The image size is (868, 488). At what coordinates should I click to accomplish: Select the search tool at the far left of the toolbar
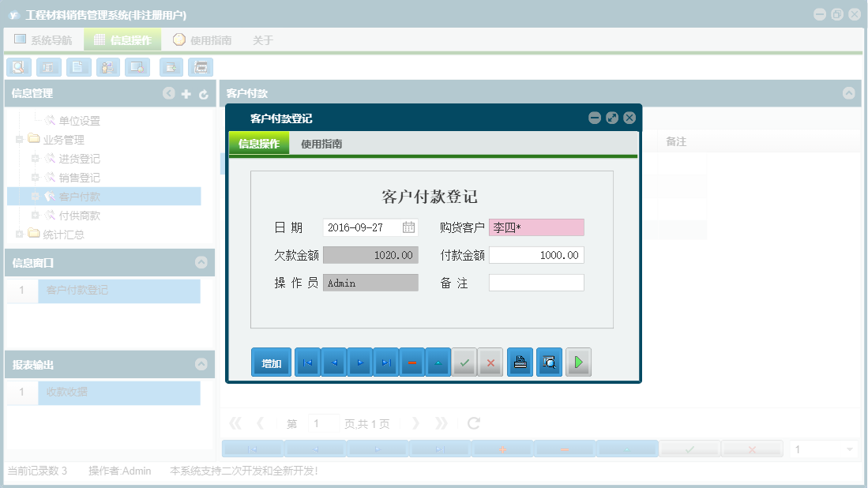click(x=18, y=67)
